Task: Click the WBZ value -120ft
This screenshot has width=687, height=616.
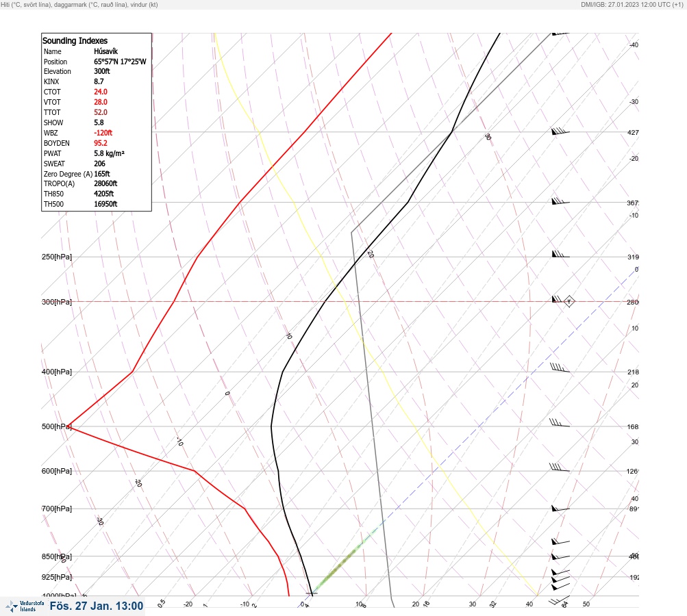Action: click(103, 133)
